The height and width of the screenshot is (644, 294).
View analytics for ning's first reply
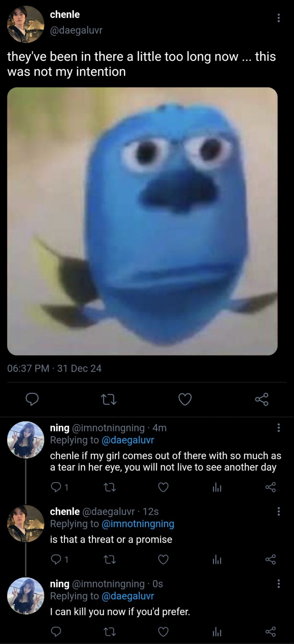pyautogui.click(x=217, y=487)
